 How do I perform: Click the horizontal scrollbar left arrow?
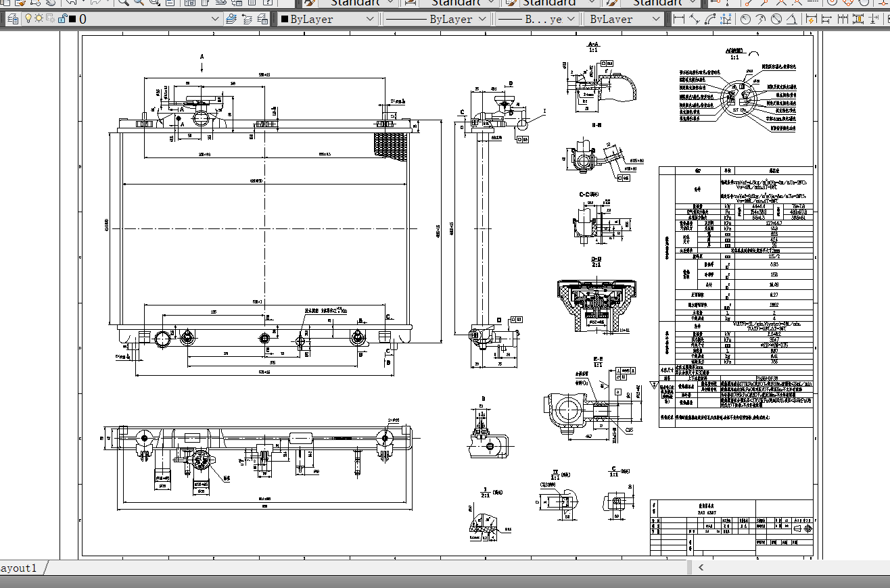click(x=701, y=568)
